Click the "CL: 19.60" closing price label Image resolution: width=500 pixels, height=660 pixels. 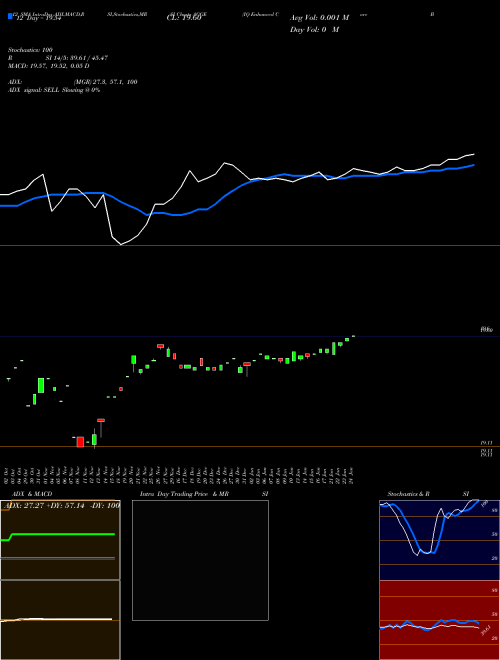184,18
